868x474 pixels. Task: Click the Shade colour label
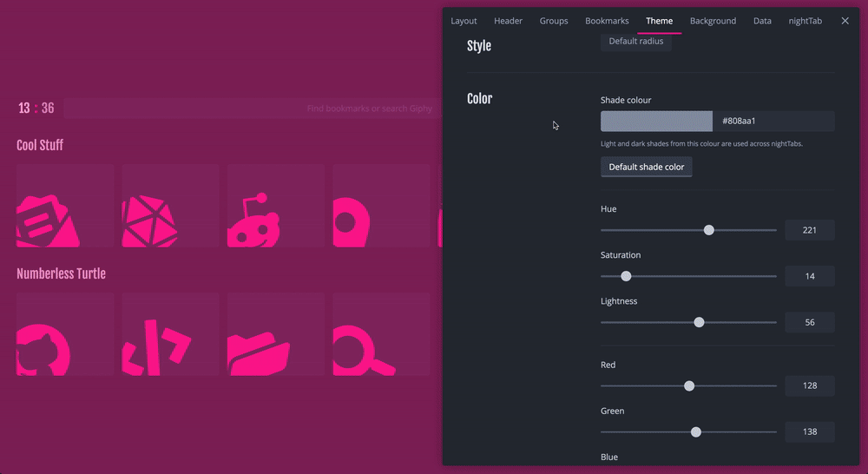[626, 100]
